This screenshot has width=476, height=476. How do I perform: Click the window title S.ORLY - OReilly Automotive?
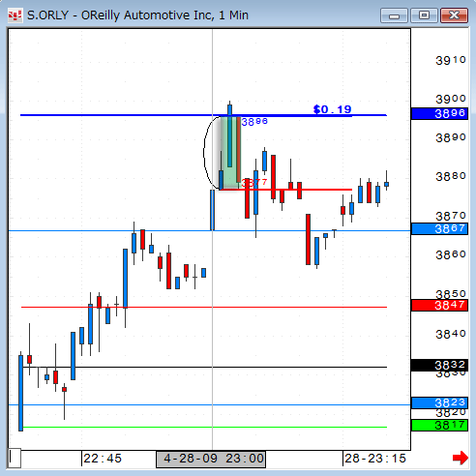click(137, 15)
